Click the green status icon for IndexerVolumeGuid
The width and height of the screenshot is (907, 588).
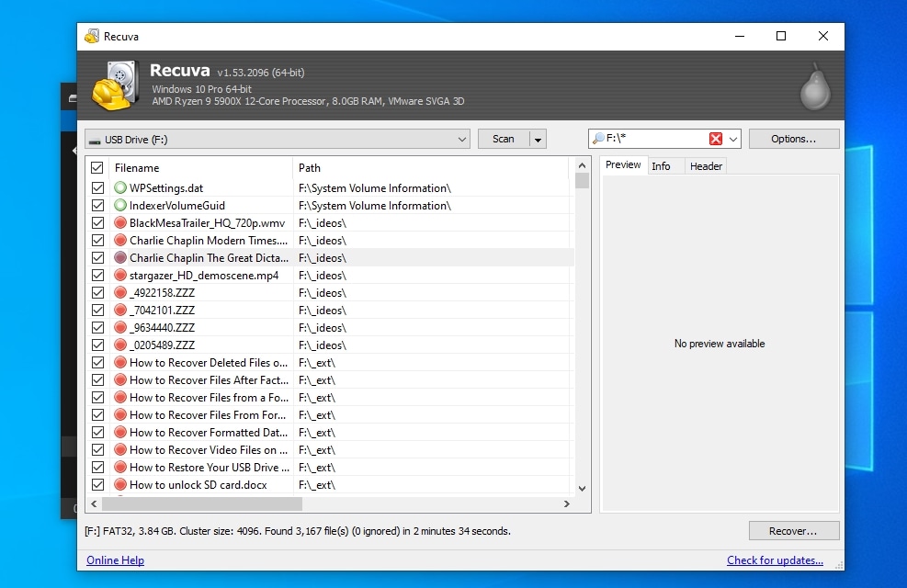(120, 205)
